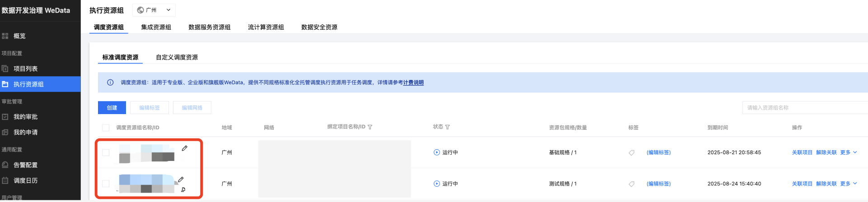Toggle the select-all checkbox in table header
This screenshot has width=868, height=202.
(106, 128)
